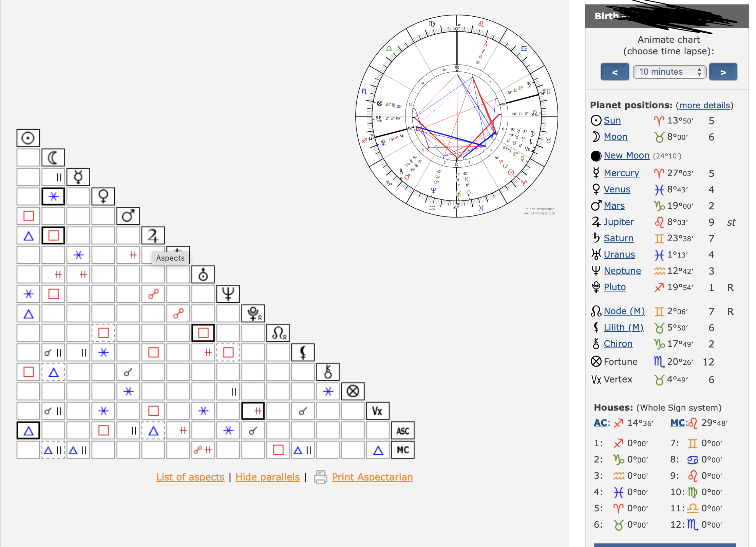Viewport: 756px width, 547px height.
Task: Click the Venus symbol in aspect grid
Action: (x=103, y=196)
